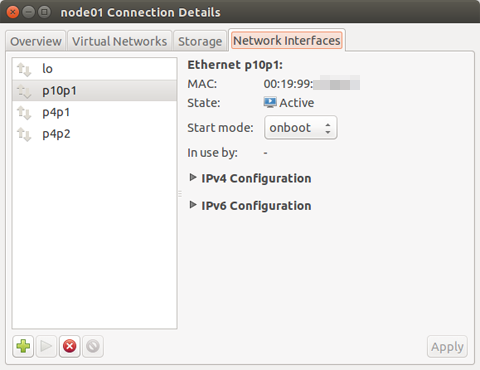Viewport: 480px width, 370px height.
Task: Select the Network Interfaces tab
Action: click(x=287, y=40)
